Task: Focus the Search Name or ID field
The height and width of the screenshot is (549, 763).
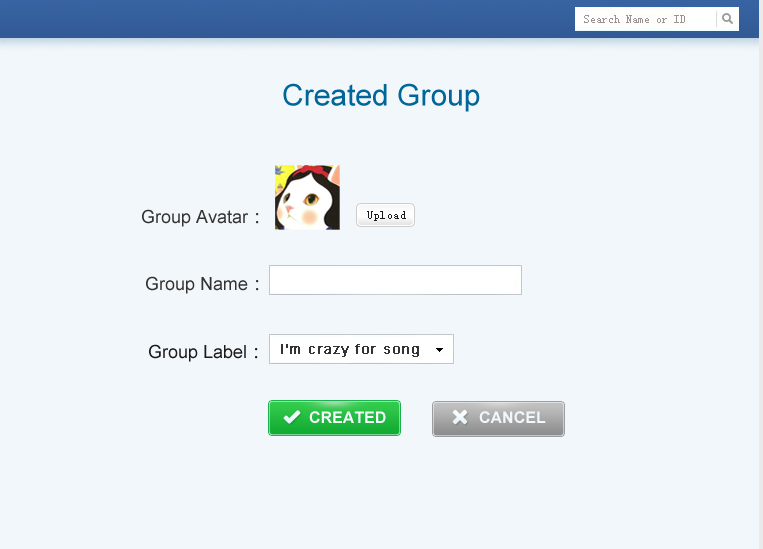Action: point(645,19)
